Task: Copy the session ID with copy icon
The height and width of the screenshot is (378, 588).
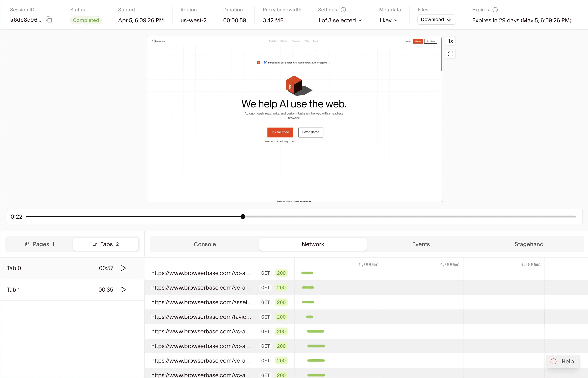Action: pyautogui.click(x=49, y=20)
